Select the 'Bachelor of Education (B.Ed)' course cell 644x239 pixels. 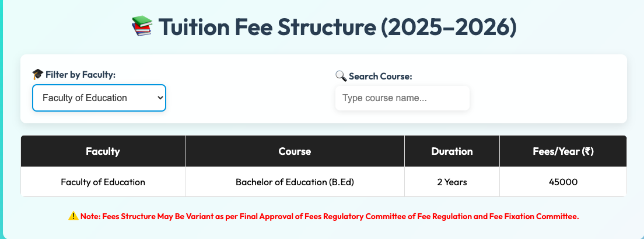tap(295, 182)
